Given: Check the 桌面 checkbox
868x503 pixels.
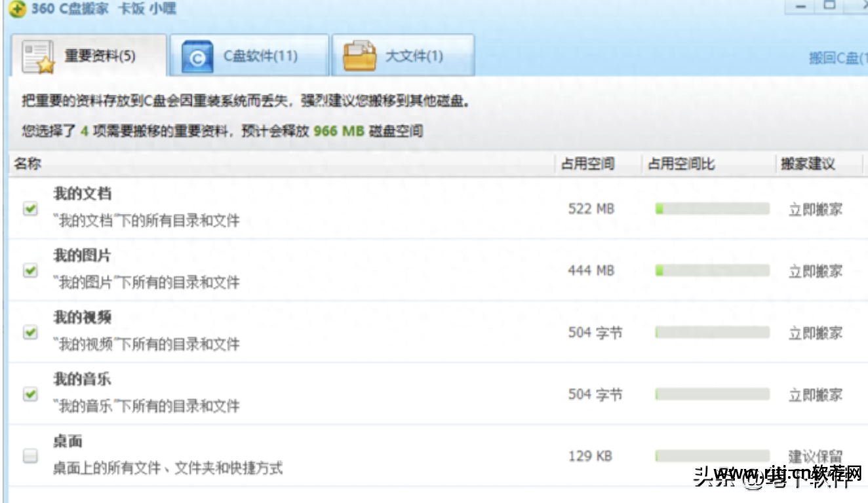Looking at the screenshot, I should click(30, 456).
